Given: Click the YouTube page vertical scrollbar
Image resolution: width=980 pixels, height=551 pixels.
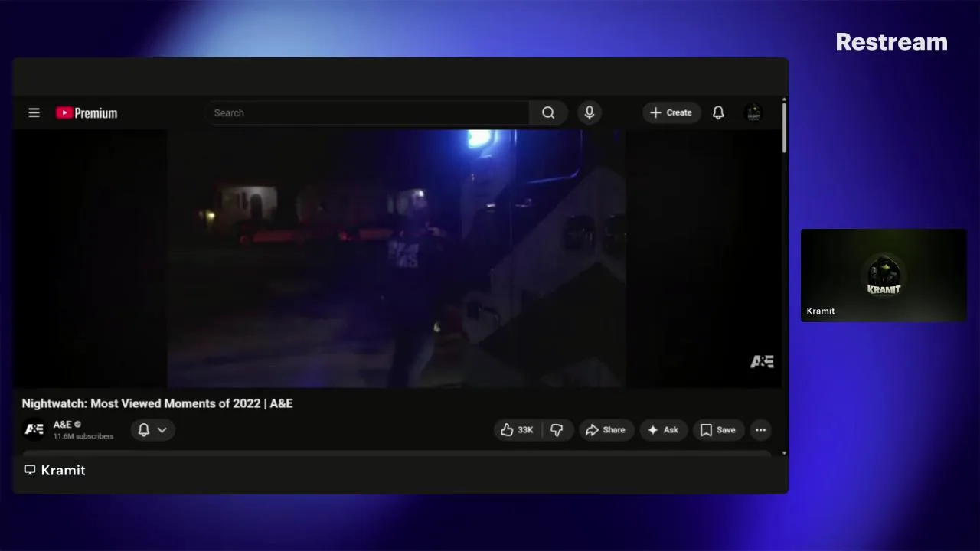Looking at the screenshot, I should pos(784,127).
